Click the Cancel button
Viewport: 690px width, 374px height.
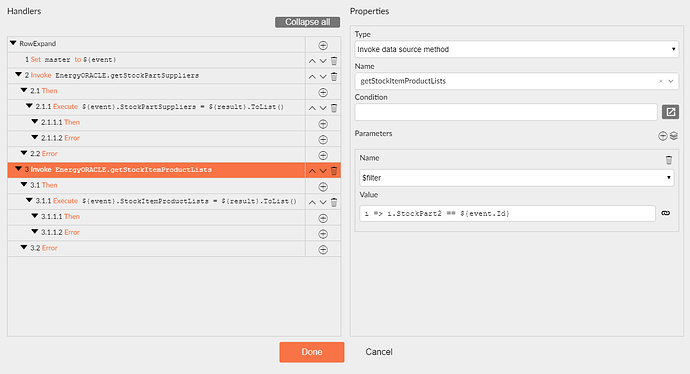(x=379, y=352)
